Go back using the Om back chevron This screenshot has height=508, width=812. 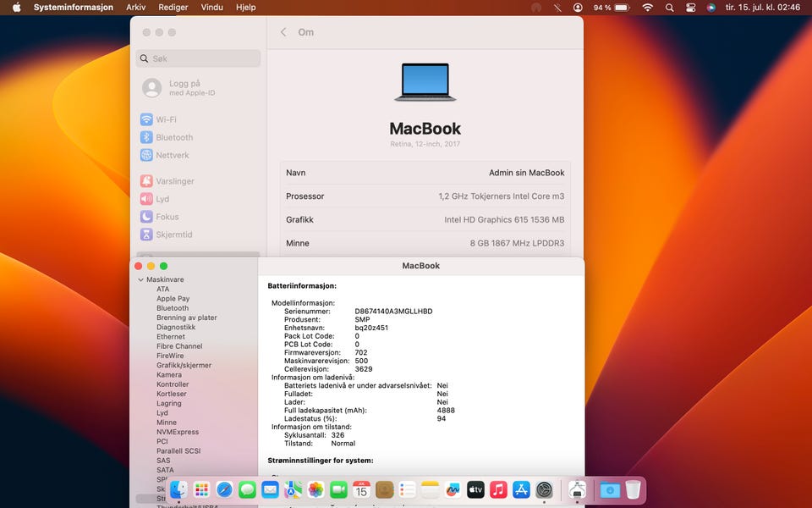(283, 32)
